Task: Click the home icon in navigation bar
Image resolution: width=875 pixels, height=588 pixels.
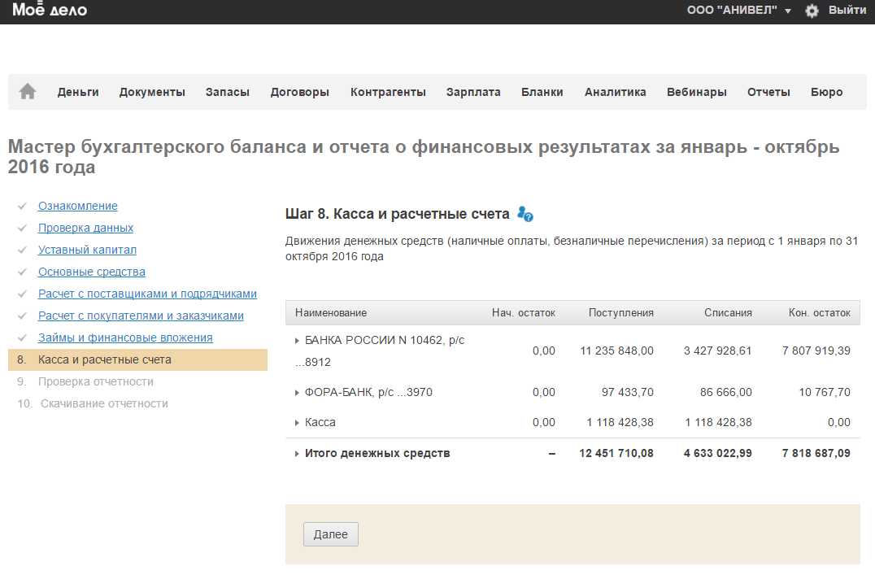Action: click(x=28, y=92)
